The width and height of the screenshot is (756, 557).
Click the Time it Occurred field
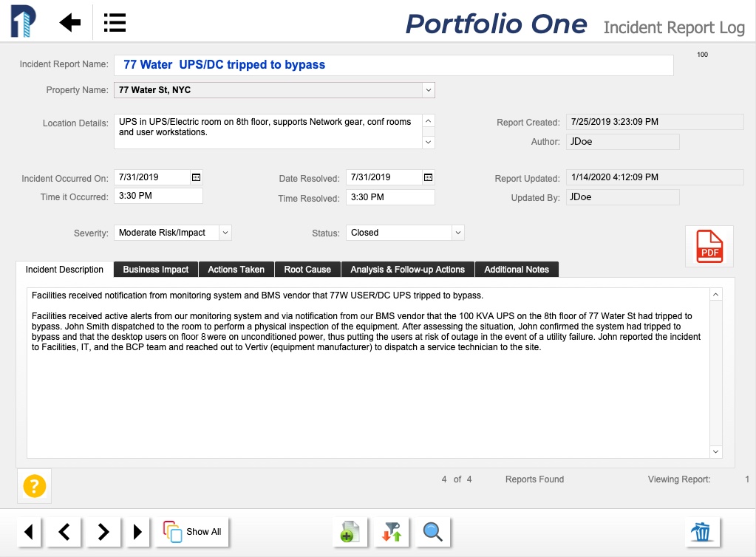tap(158, 196)
